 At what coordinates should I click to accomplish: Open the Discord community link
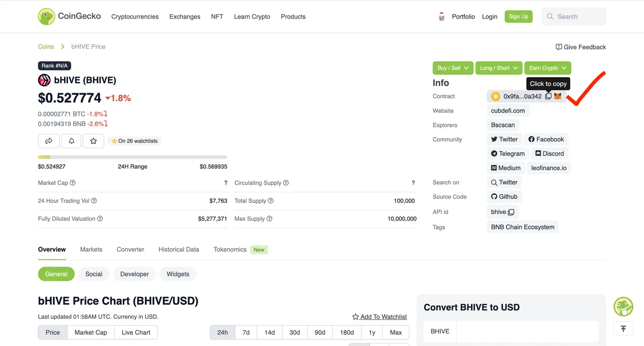point(549,154)
